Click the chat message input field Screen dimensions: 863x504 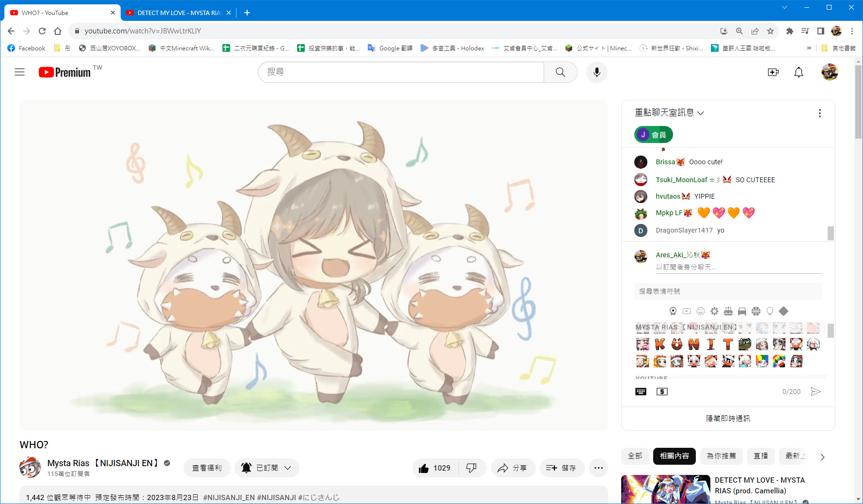click(738, 267)
